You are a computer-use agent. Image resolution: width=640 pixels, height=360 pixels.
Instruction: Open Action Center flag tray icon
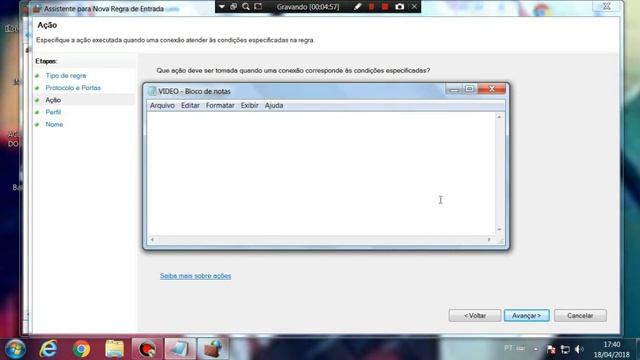[x=551, y=349]
